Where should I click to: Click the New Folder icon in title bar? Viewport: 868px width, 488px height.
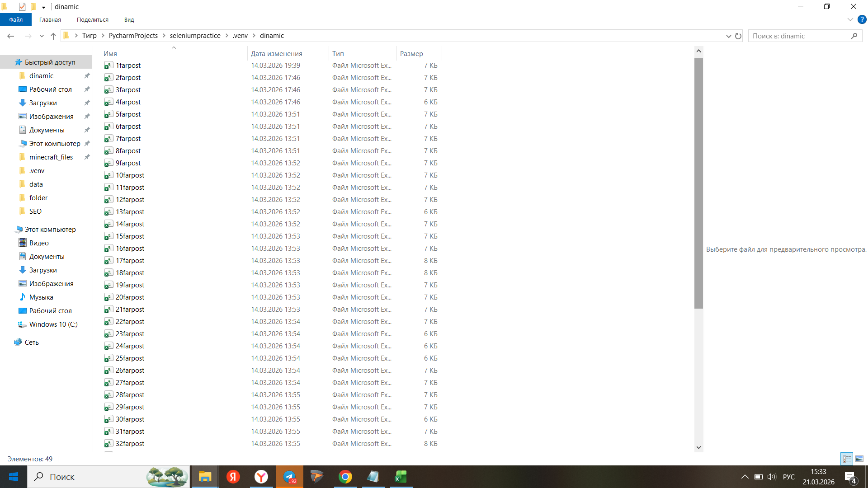(x=33, y=7)
